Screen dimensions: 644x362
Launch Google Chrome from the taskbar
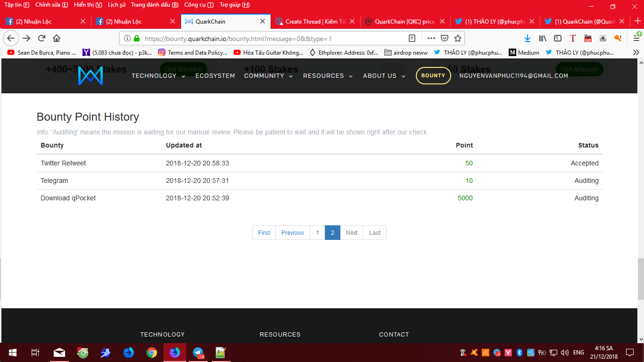(x=151, y=352)
